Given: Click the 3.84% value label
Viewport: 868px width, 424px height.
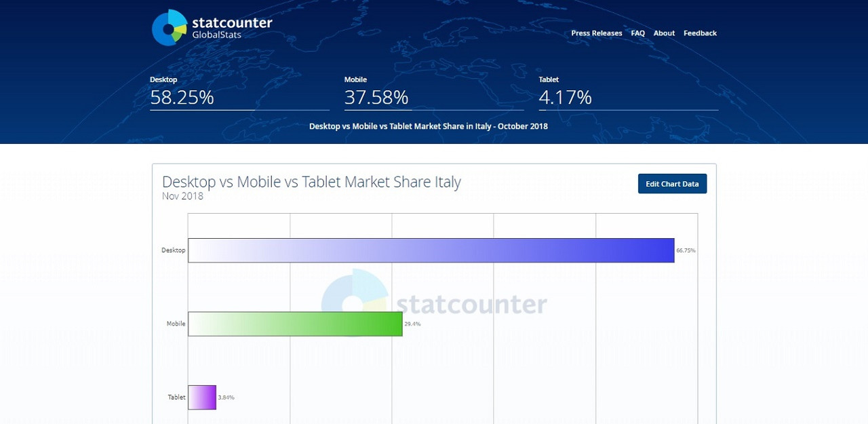Looking at the screenshot, I should coord(226,397).
